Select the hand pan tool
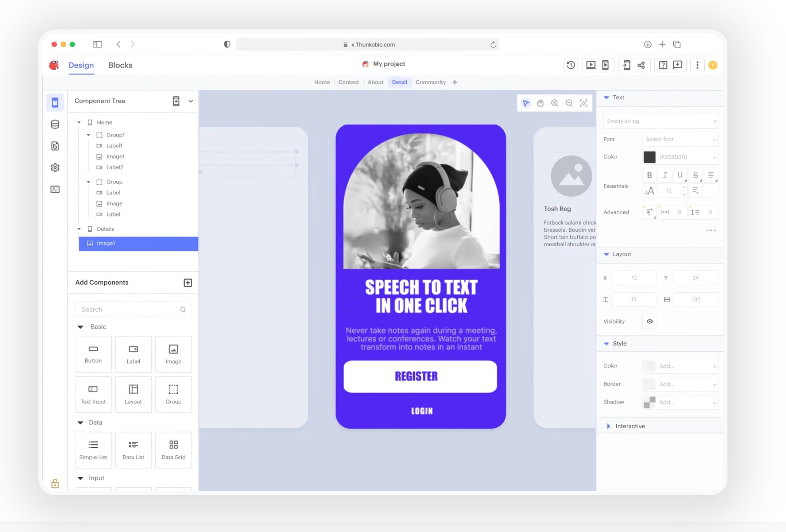The height and width of the screenshot is (532, 786). [540, 103]
